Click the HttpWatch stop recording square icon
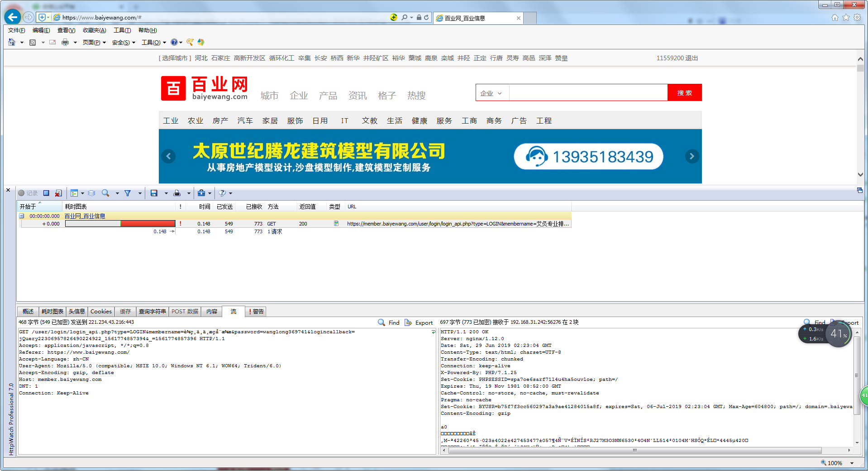This screenshot has width=868, height=471. pos(46,193)
